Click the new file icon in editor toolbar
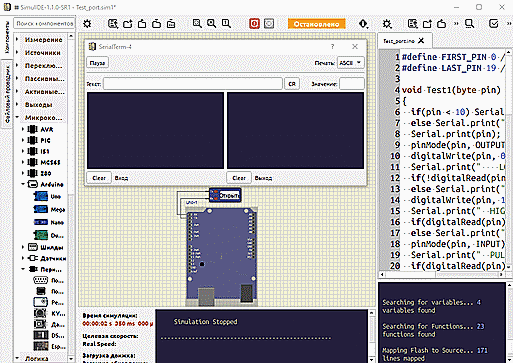 point(413,24)
